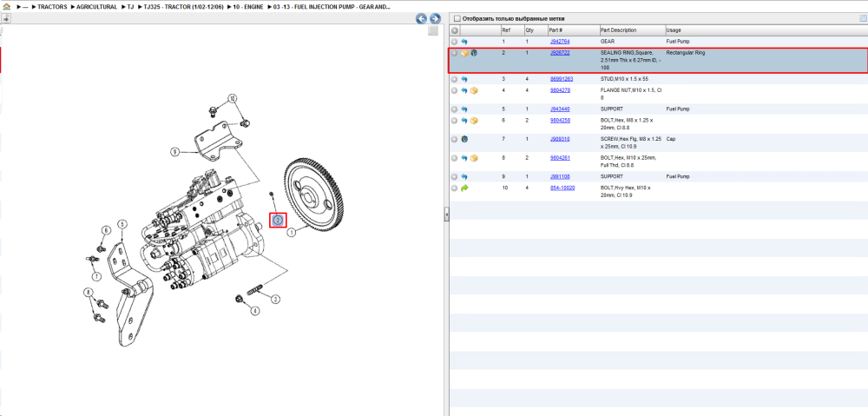Click blue arrow icon for GEAR row
868x416 pixels.
(x=464, y=42)
